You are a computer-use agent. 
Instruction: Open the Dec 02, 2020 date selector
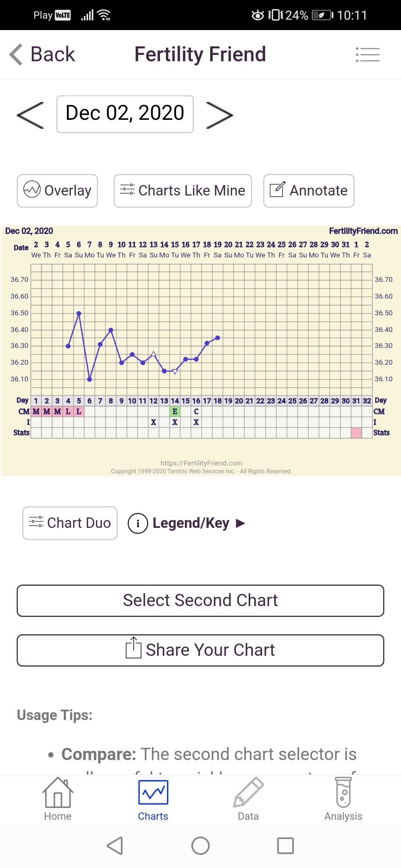point(125,114)
